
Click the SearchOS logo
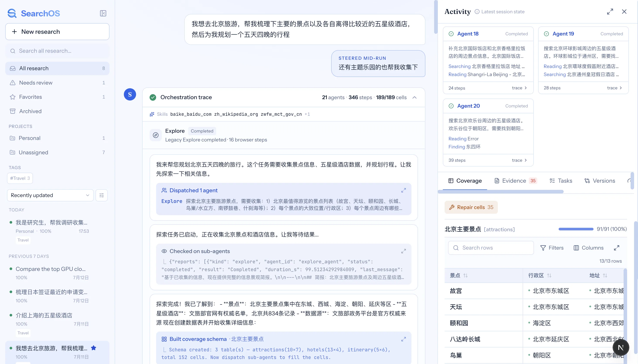tap(34, 13)
